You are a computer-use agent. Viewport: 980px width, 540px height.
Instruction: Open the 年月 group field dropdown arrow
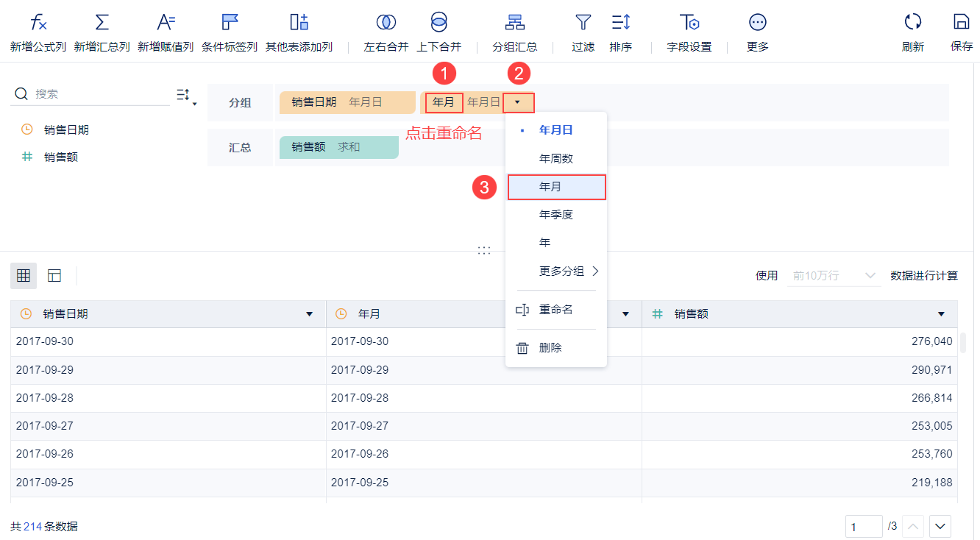(518, 102)
